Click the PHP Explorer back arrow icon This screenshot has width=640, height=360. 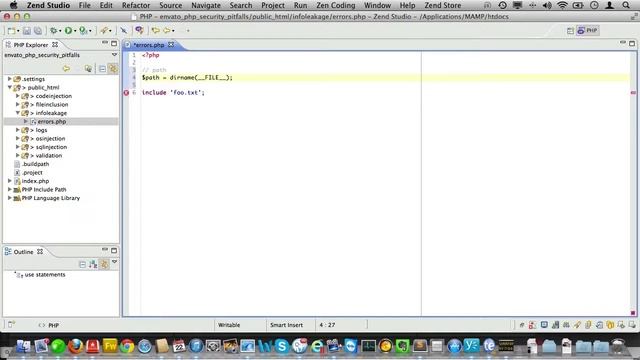point(66,69)
